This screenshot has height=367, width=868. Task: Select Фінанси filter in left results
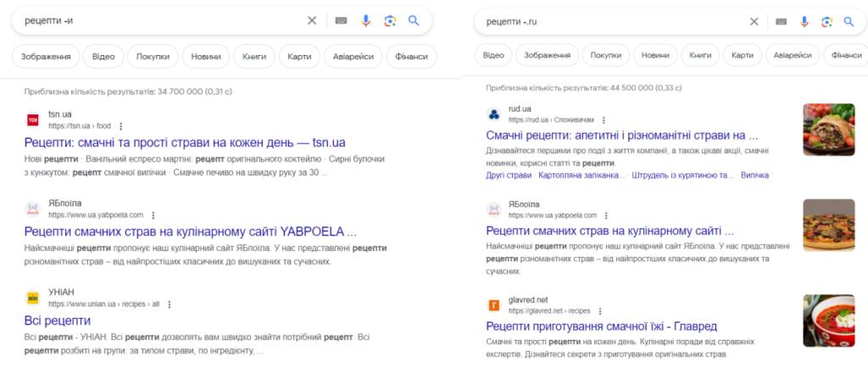(411, 57)
